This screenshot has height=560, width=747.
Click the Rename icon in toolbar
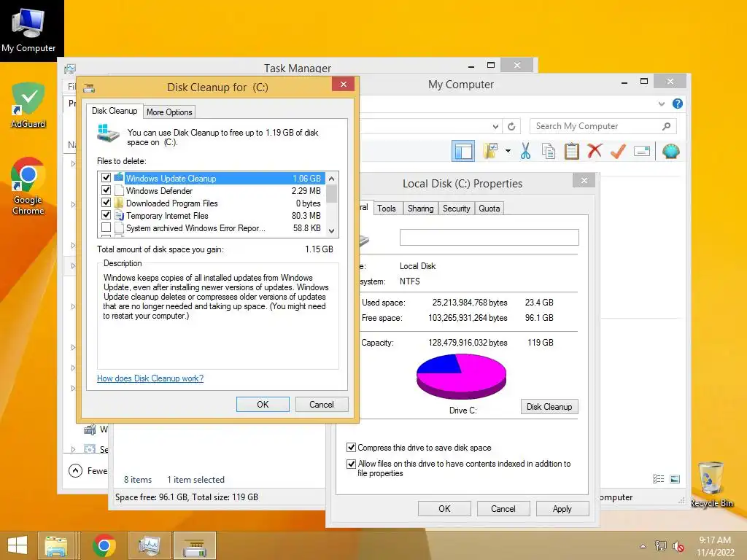[x=642, y=152]
